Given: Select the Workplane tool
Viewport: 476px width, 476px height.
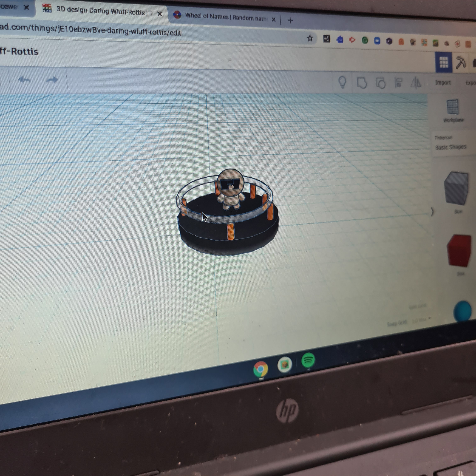Looking at the screenshot, I should tap(453, 111).
